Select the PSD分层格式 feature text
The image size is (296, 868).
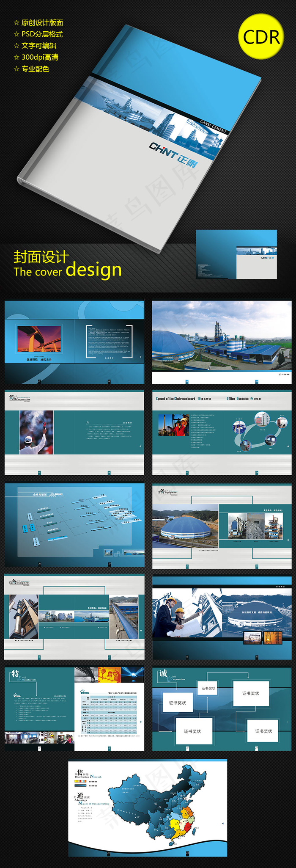[x=42, y=34]
